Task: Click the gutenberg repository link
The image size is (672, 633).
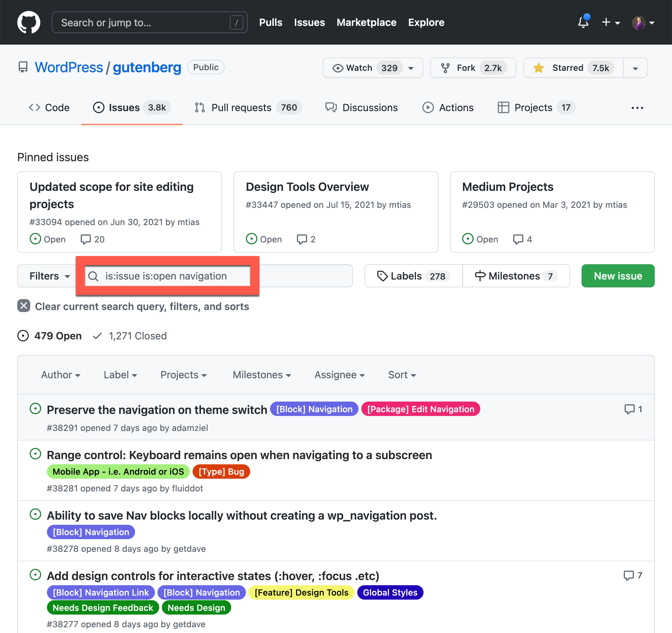Action: click(x=147, y=67)
